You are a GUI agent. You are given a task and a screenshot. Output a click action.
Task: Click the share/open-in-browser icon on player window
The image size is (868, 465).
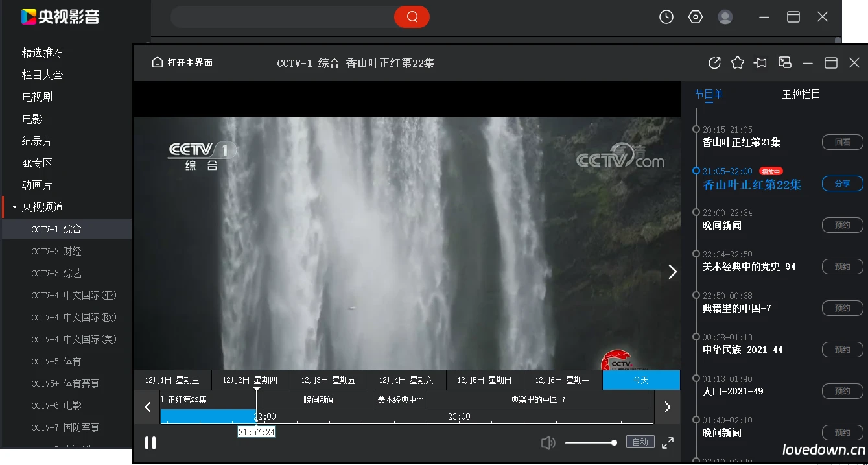(x=714, y=63)
